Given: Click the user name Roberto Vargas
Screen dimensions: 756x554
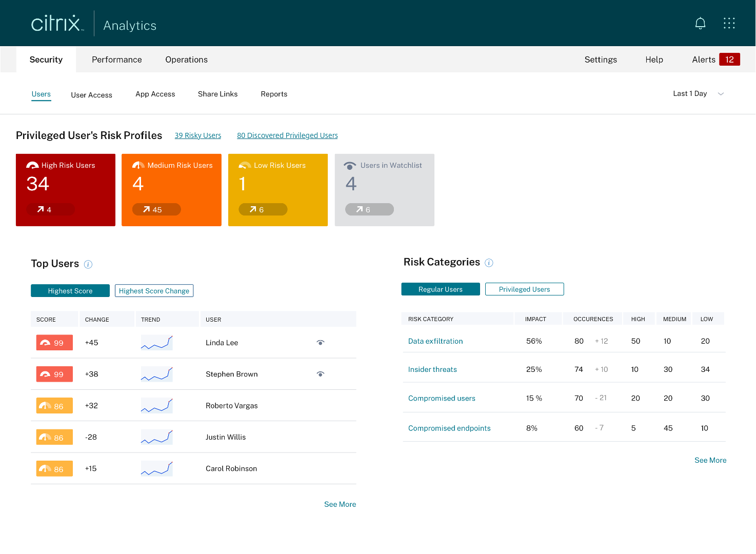Looking at the screenshot, I should coord(232,406).
